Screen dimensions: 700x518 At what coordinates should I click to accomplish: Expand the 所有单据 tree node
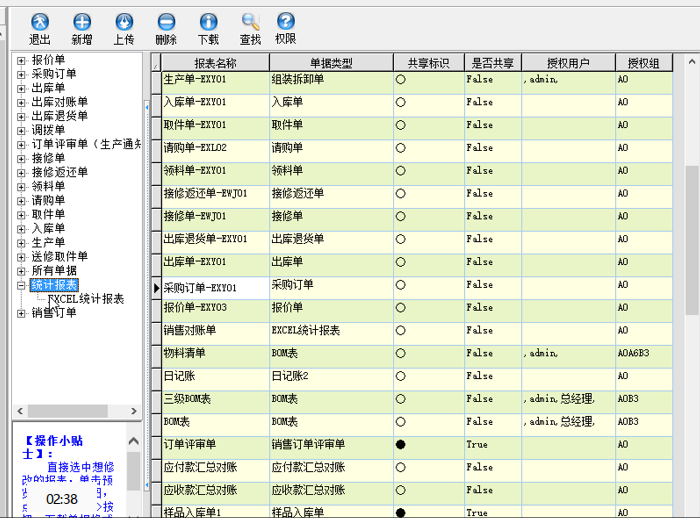tap(21, 271)
